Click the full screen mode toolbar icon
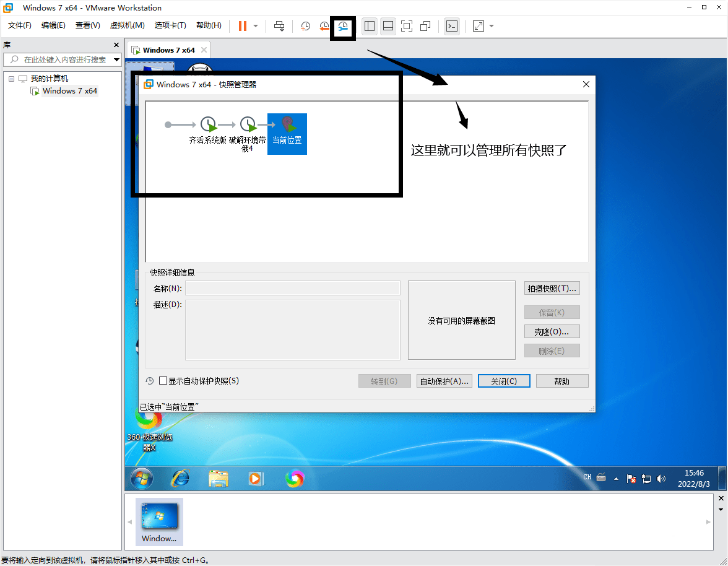 click(x=407, y=26)
